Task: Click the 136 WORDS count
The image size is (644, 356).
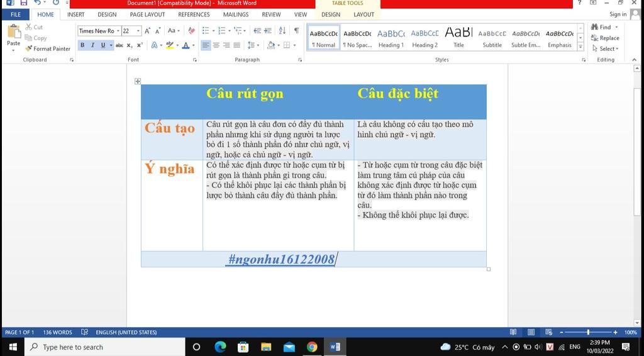Action: point(57,332)
